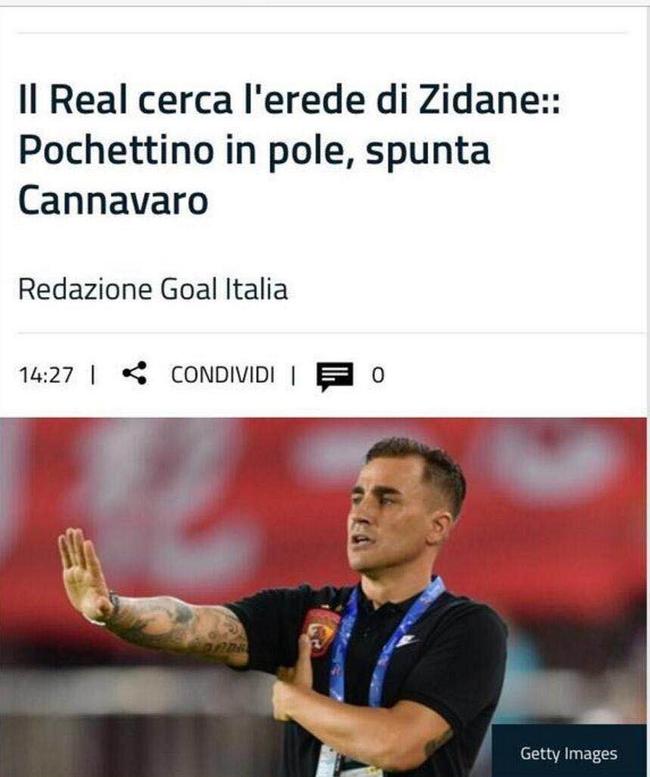Click the tattooed forearm in the picture
The image size is (650, 777).
tap(178, 627)
